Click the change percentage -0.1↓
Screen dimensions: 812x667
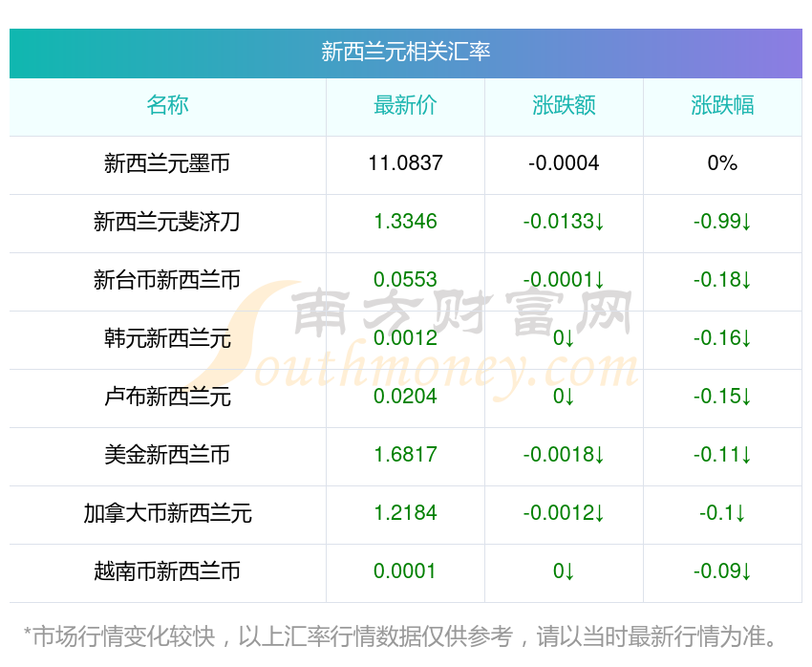click(x=722, y=513)
